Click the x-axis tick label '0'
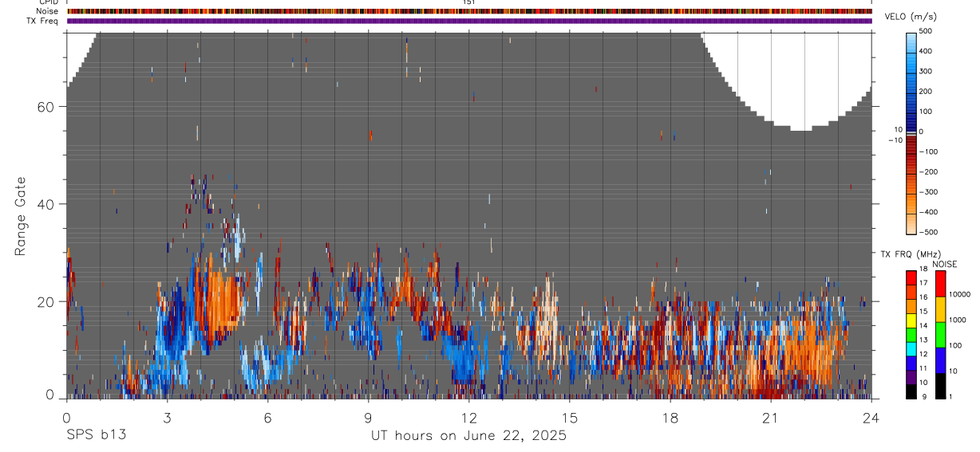Image resolution: width=980 pixels, height=452 pixels. [66, 418]
